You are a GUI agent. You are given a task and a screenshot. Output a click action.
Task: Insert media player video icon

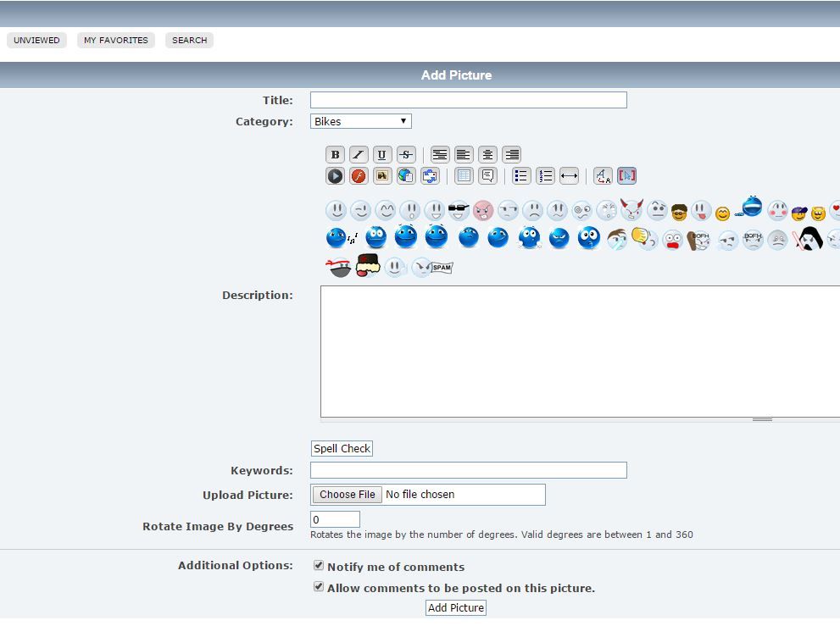coord(335,175)
